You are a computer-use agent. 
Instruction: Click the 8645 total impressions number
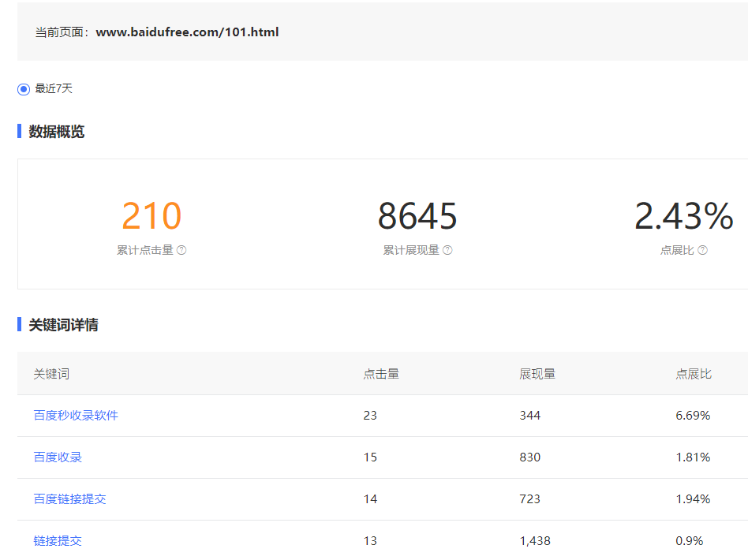coord(417,216)
